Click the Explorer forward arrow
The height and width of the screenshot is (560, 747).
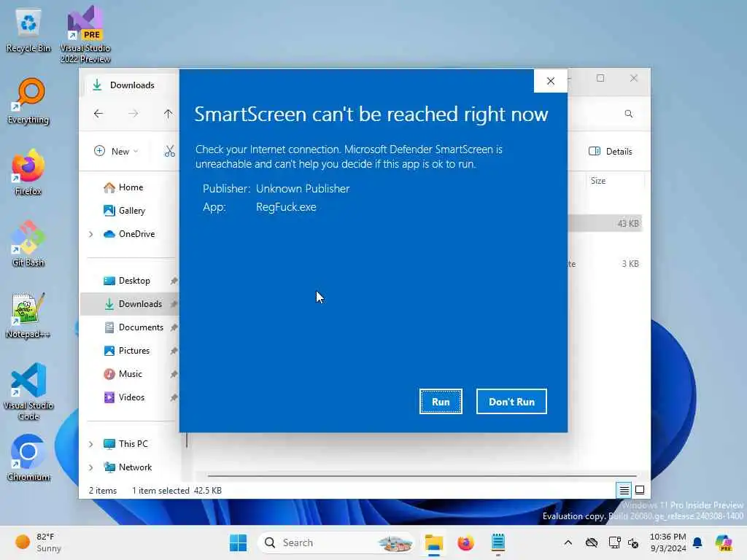tap(133, 113)
